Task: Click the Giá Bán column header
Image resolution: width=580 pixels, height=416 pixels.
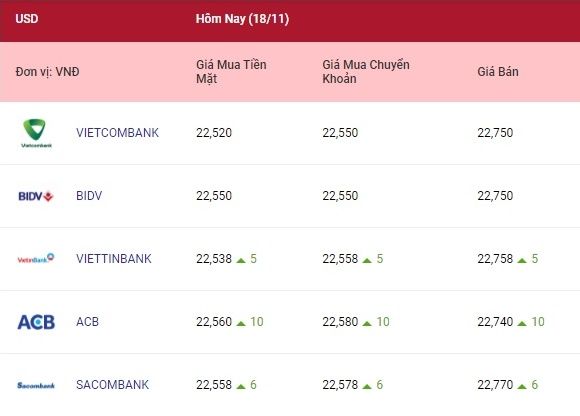Action: coord(498,71)
